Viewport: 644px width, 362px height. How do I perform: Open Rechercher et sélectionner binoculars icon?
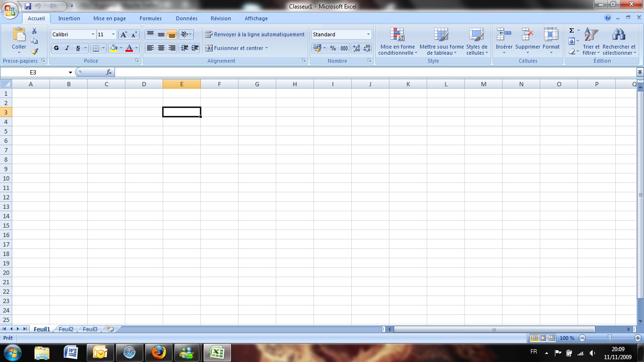coord(619,35)
